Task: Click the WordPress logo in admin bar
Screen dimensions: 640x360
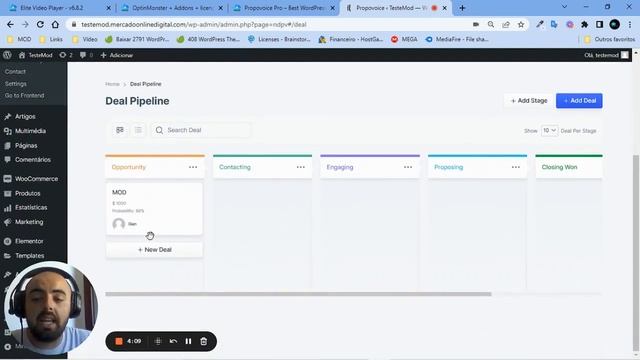Action: (x=7, y=55)
